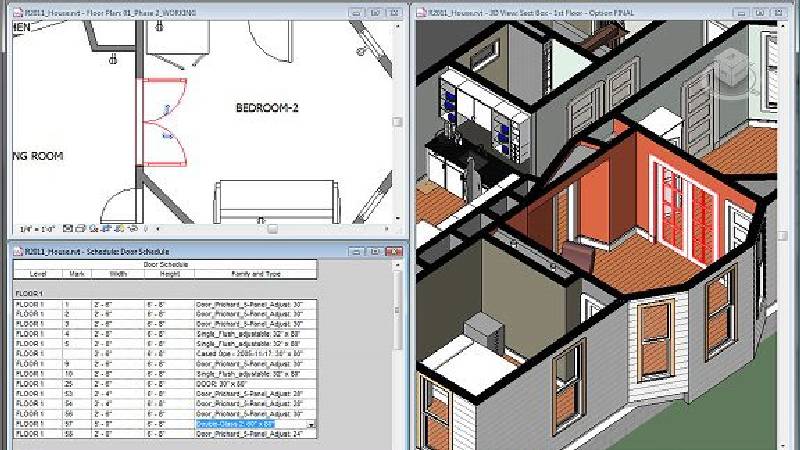Open type dropdown arrow in highlighted schedule cell

coord(311,424)
